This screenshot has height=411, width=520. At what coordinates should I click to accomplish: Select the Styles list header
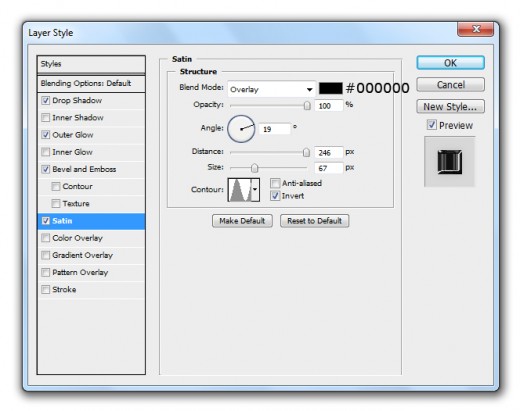tap(91, 64)
